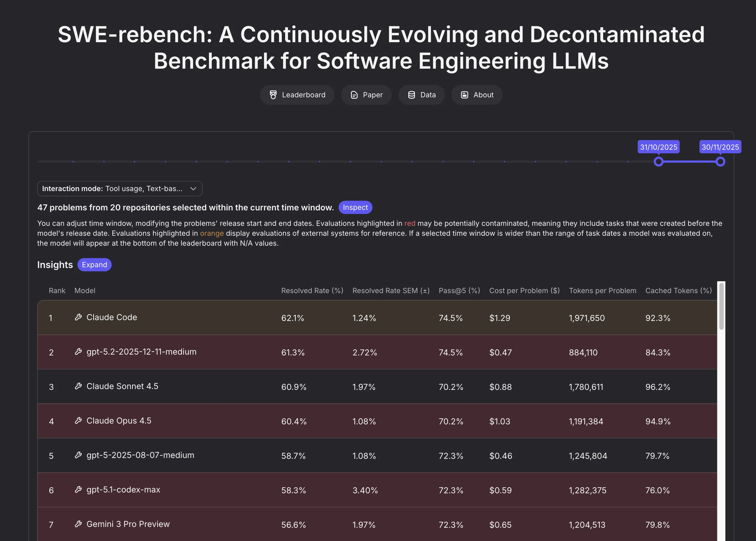Open the link icon beside Claude Code
This screenshot has height=541, width=756.
(x=78, y=317)
